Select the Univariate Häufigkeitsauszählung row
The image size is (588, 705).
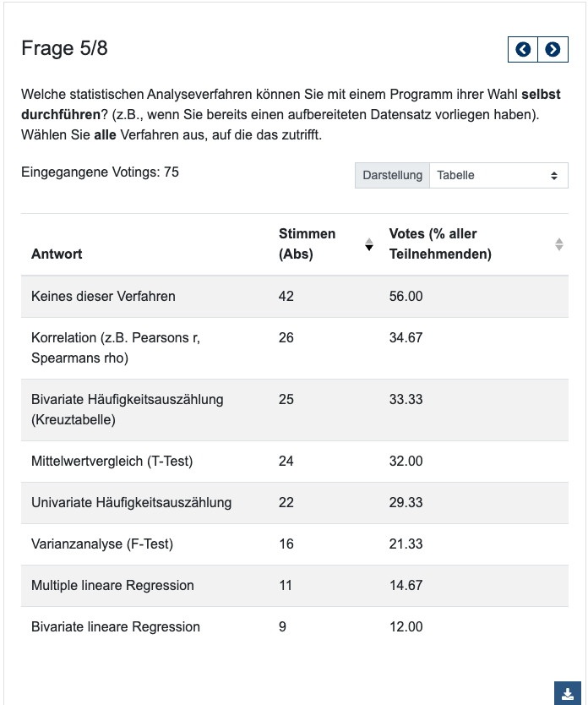(x=131, y=503)
